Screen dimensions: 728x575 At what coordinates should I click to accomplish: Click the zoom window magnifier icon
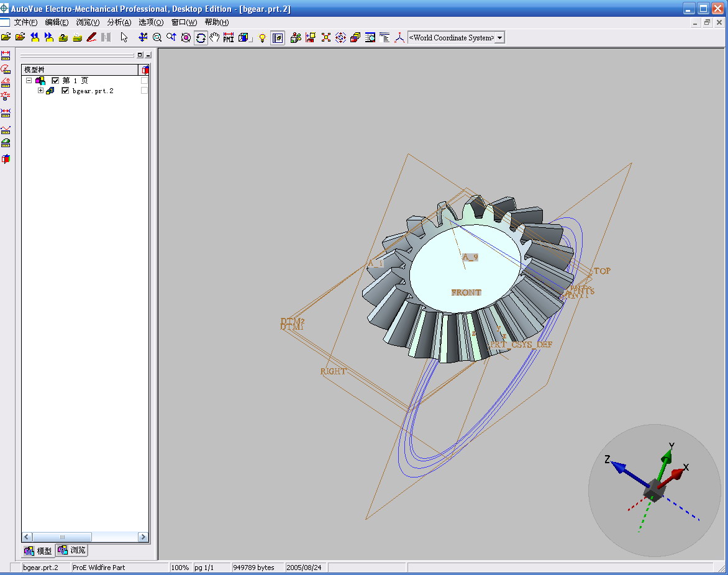[171, 38]
